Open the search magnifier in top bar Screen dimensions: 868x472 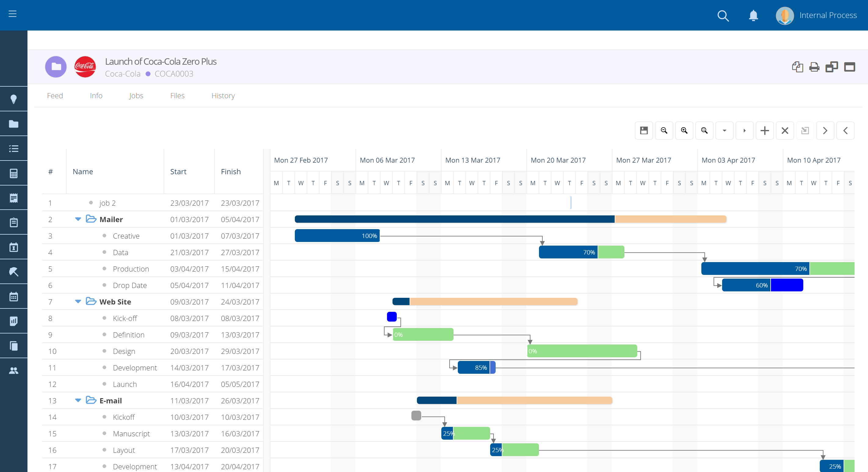click(723, 16)
